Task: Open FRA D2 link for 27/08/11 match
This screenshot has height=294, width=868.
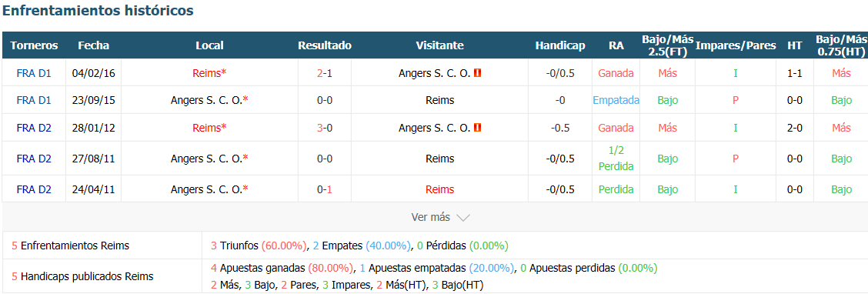Action: (x=34, y=159)
